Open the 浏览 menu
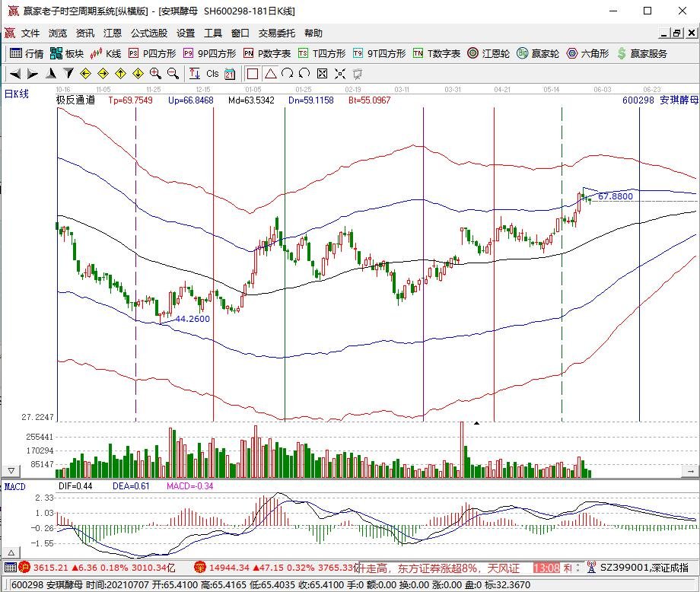Image resolution: width=700 pixels, height=592 pixels. pyautogui.click(x=58, y=33)
